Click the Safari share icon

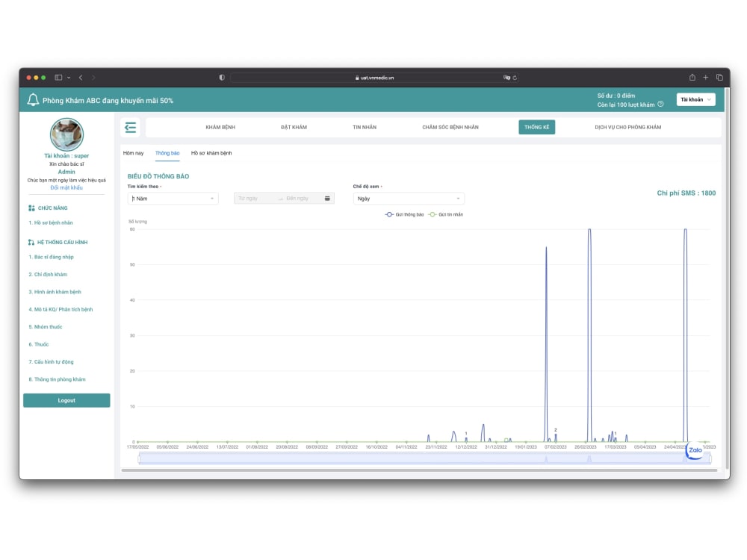[x=692, y=77]
